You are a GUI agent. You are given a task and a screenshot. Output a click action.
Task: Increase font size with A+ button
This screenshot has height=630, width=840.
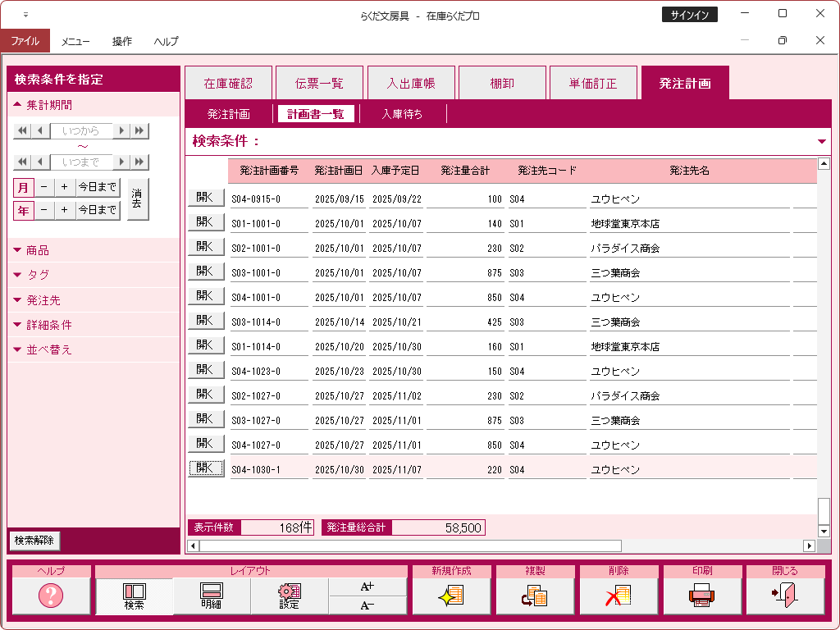click(x=367, y=587)
